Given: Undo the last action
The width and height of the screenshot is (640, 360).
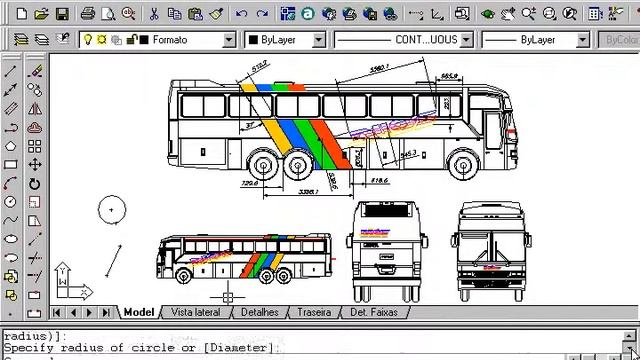Looking at the screenshot, I should pyautogui.click(x=241, y=14).
